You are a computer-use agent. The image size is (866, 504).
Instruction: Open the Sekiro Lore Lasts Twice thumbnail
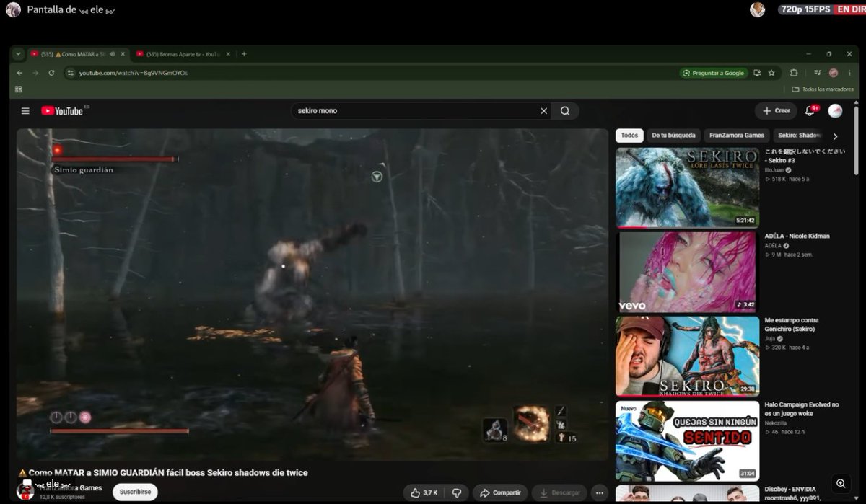[687, 187]
